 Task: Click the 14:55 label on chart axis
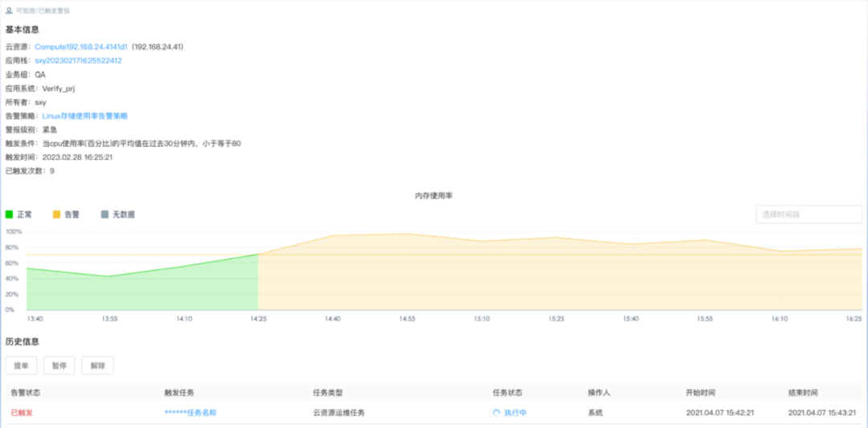pos(407,319)
